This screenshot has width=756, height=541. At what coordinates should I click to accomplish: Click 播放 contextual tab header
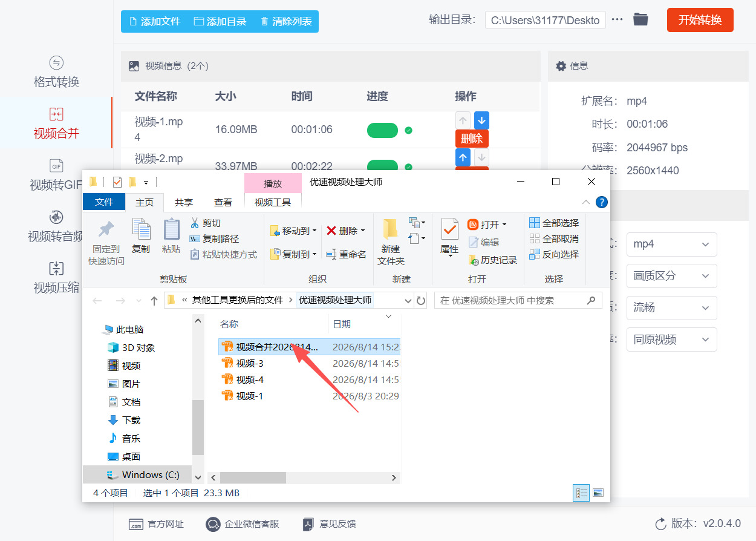(x=273, y=183)
